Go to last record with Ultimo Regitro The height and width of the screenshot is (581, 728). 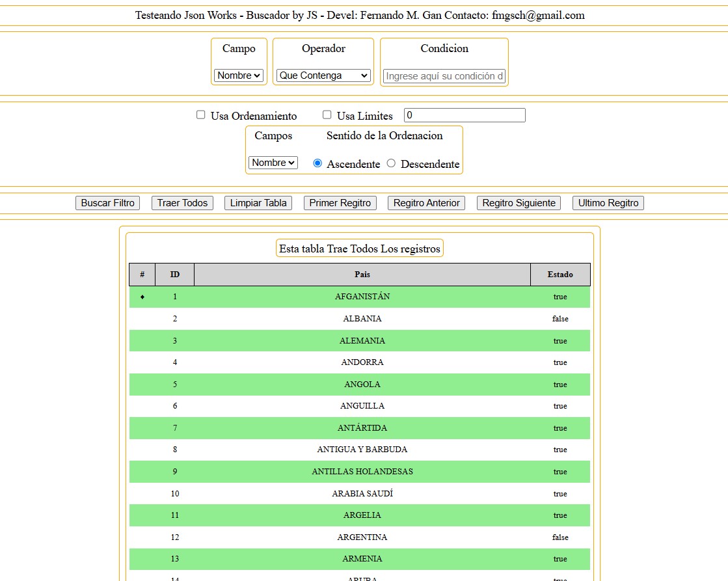pos(608,202)
